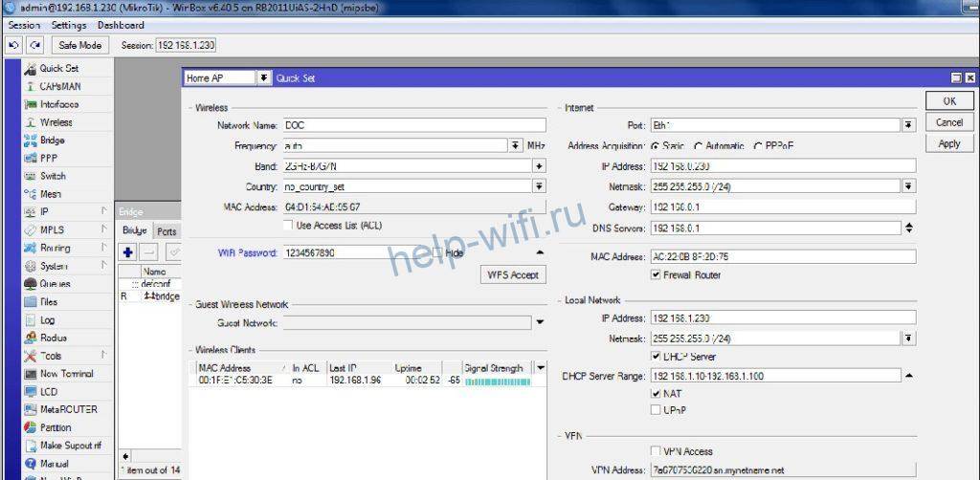Click the blue plus add button in Bridge
The height and width of the screenshot is (480, 980).
(x=128, y=251)
